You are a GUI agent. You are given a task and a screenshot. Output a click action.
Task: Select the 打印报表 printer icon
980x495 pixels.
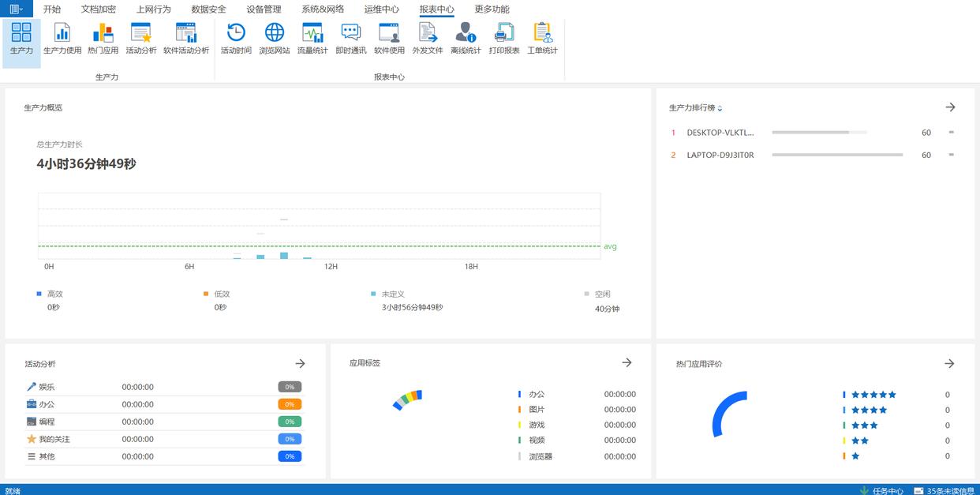504,38
